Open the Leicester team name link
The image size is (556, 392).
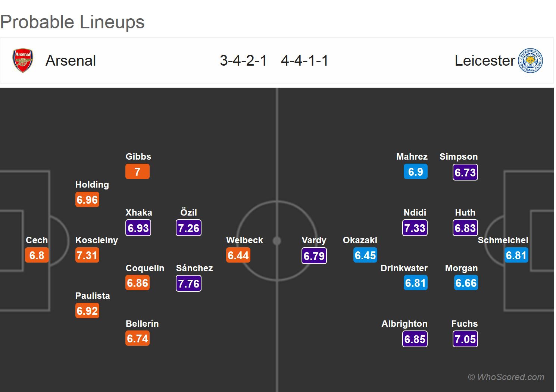(484, 60)
